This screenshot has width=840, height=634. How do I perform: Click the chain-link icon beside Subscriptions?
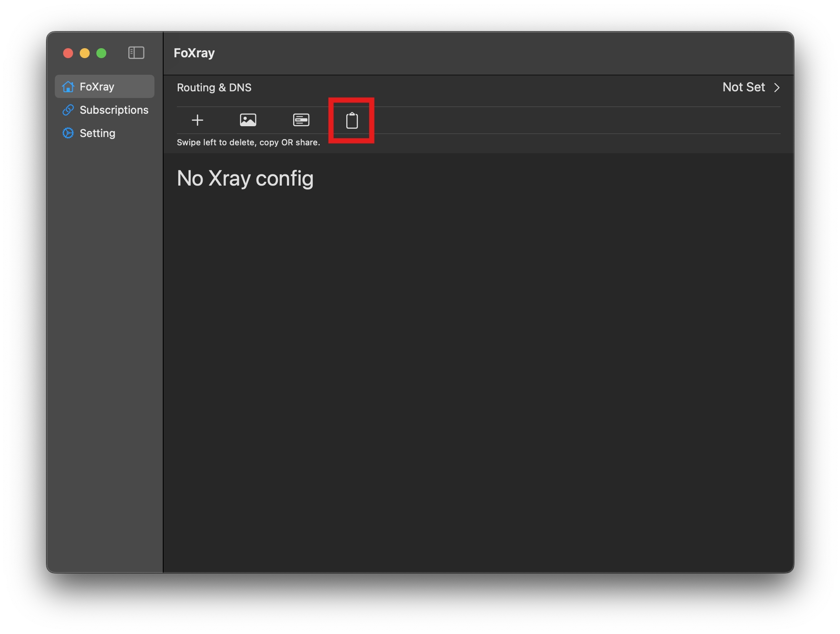click(x=68, y=110)
